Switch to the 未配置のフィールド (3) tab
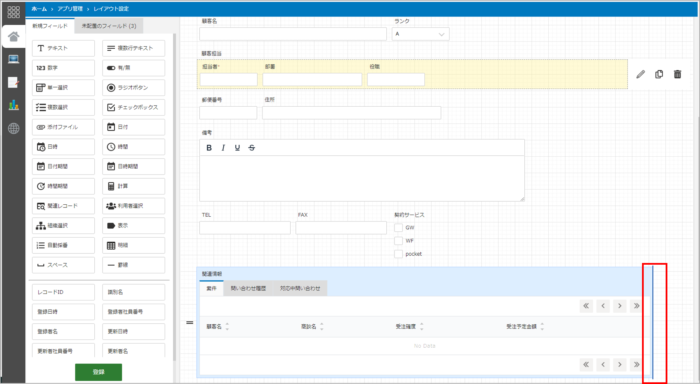This screenshot has width=700, height=384. tap(109, 26)
